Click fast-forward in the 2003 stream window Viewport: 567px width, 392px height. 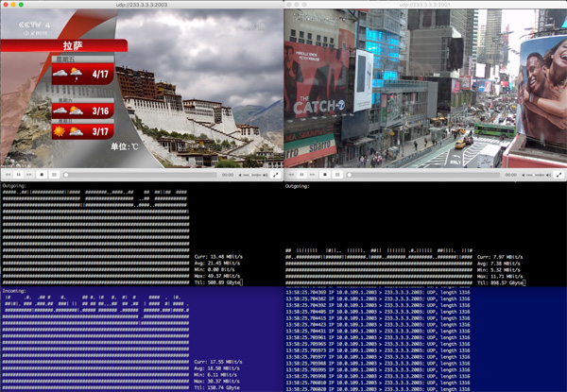[29, 175]
